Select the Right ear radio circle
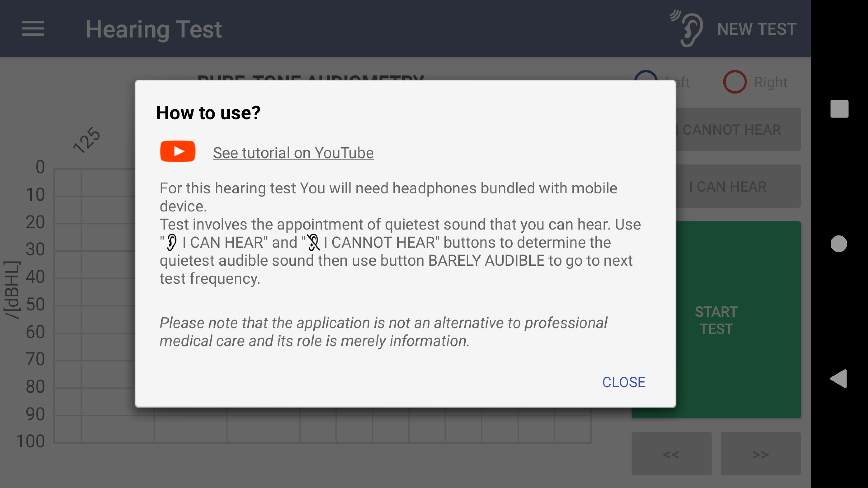Viewport: 868px width, 488px height. [735, 82]
